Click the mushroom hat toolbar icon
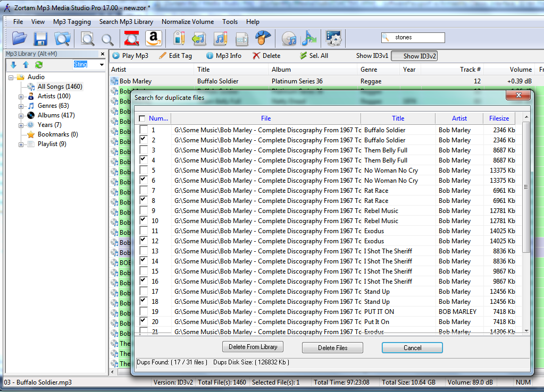Viewport: 544px width, 392px height. coord(263,38)
